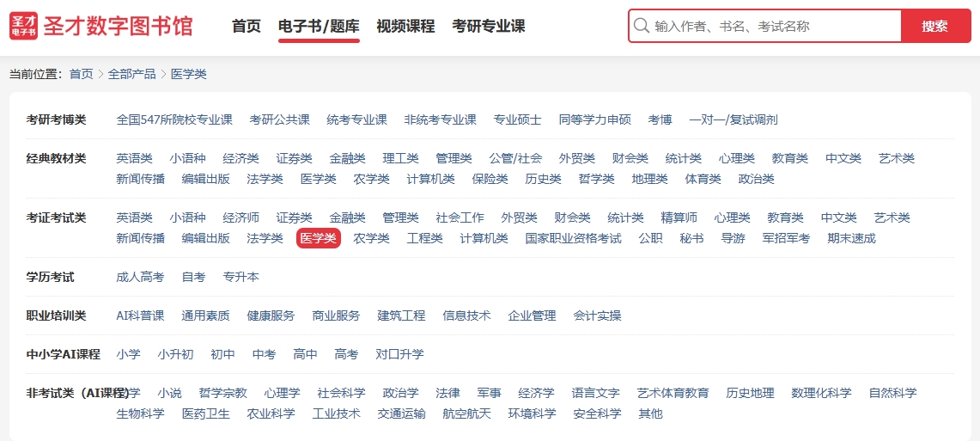The image size is (980, 441).
Task: Go to 考研专业课 in top navigation
Action: pos(489,26)
